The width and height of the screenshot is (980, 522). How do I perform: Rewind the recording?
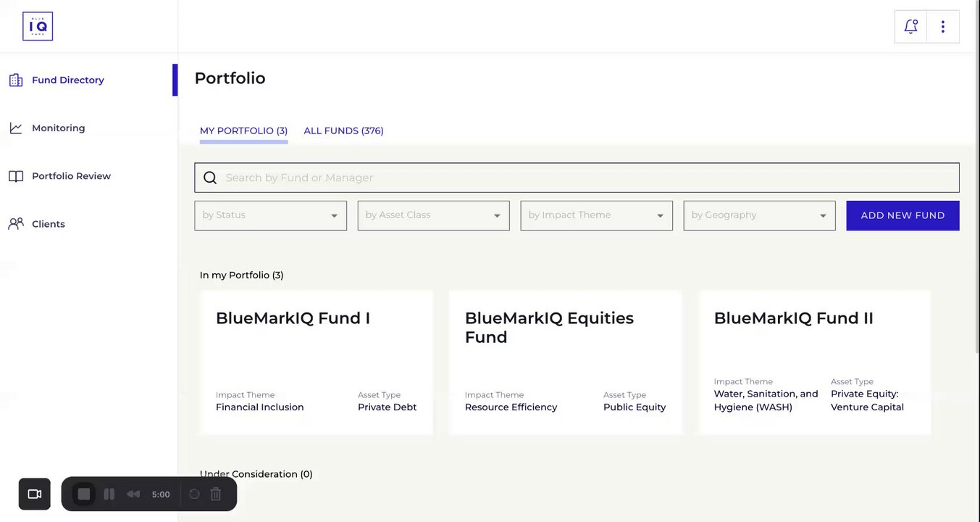(133, 494)
